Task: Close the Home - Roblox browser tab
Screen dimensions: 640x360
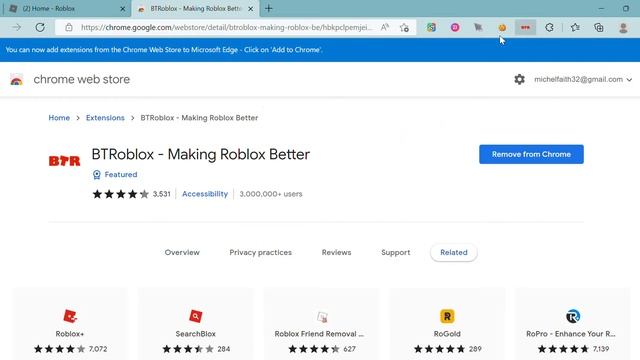Action: click(x=122, y=8)
